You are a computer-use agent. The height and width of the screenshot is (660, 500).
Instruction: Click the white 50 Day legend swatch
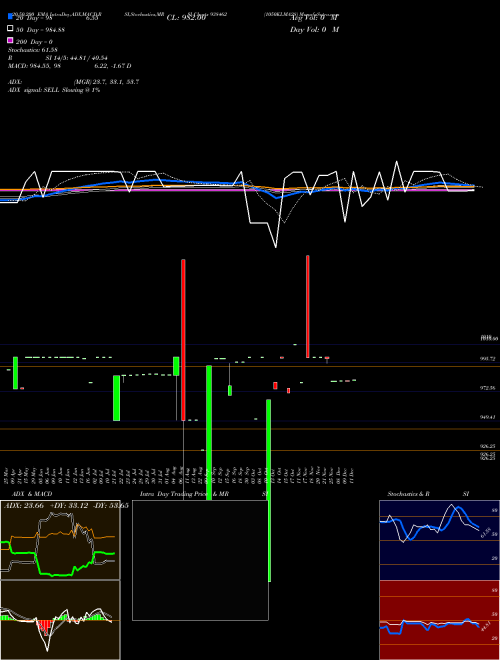[x=10, y=29]
